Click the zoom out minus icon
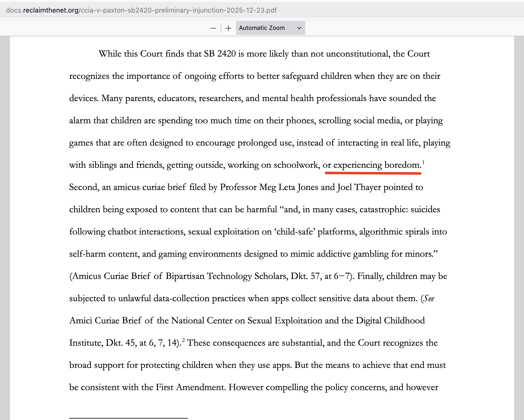 pos(213,28)
